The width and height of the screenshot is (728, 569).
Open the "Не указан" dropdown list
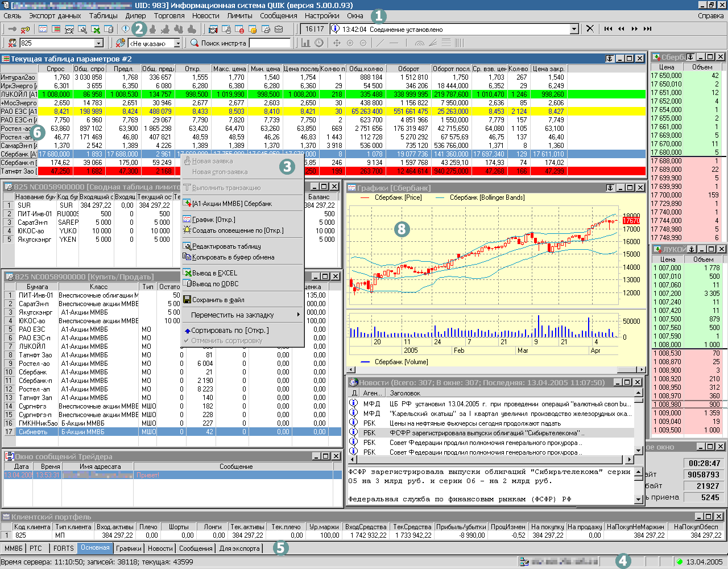[x=177, y=43]
